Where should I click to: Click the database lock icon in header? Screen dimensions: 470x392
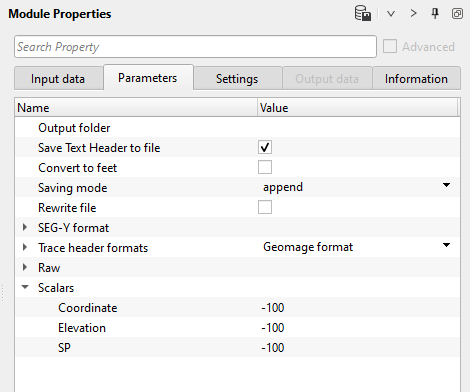pyautogui.click(x=363, y=13)
